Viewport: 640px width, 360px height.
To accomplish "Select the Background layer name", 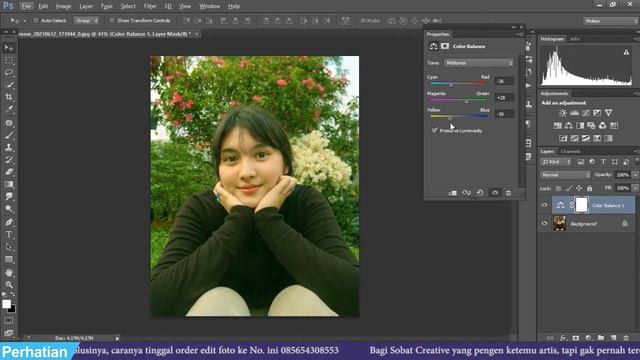I will coord(583,224).
